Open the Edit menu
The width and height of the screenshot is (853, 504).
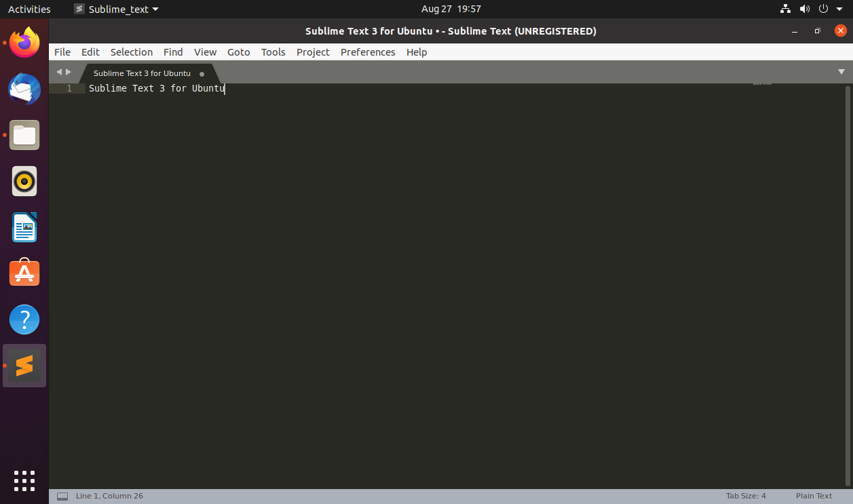pos(90,52)
